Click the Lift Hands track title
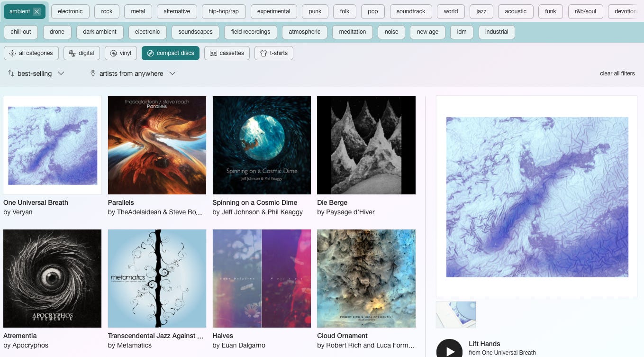This screenshot has width=644, height=357. pos(484,344)
